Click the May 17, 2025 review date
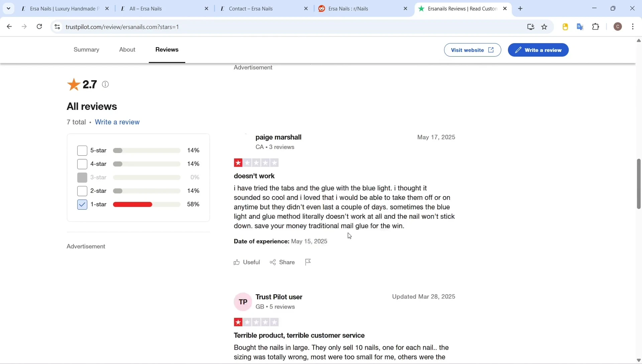The image size is (642, 364). 436,137
